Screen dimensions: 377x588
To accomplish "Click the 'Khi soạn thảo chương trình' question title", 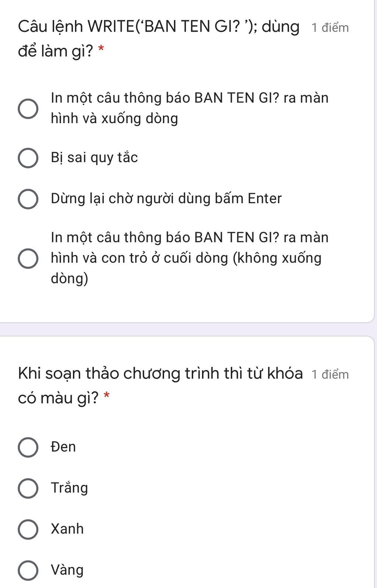I will click(161, 385).
